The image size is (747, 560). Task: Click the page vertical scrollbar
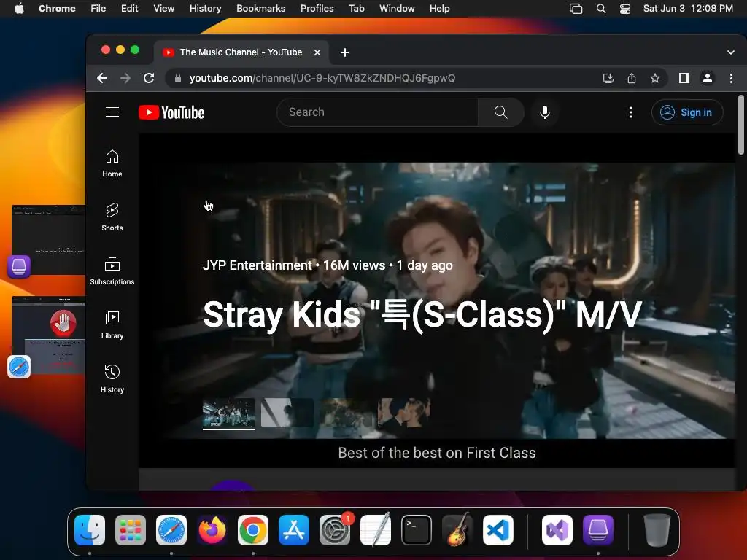point(741,125)
